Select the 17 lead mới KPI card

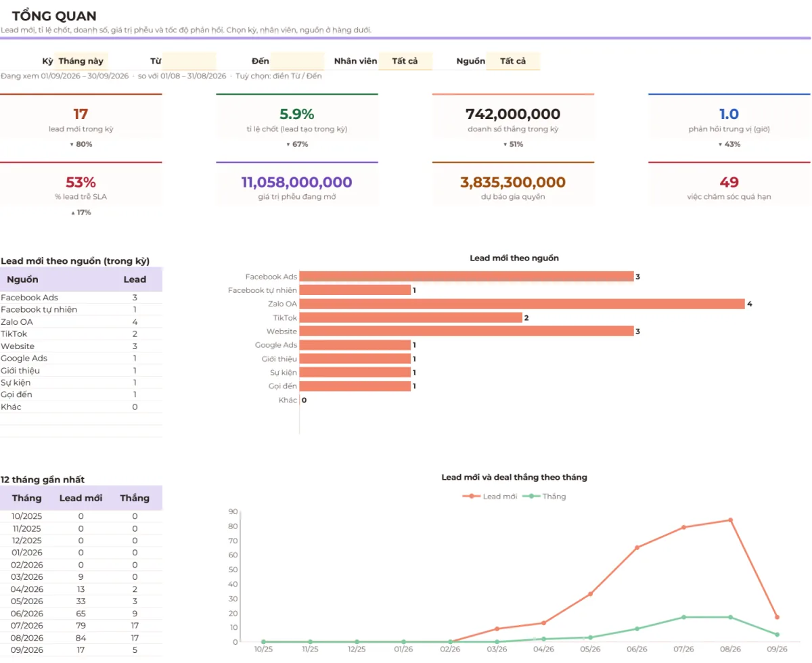[81, 123]
